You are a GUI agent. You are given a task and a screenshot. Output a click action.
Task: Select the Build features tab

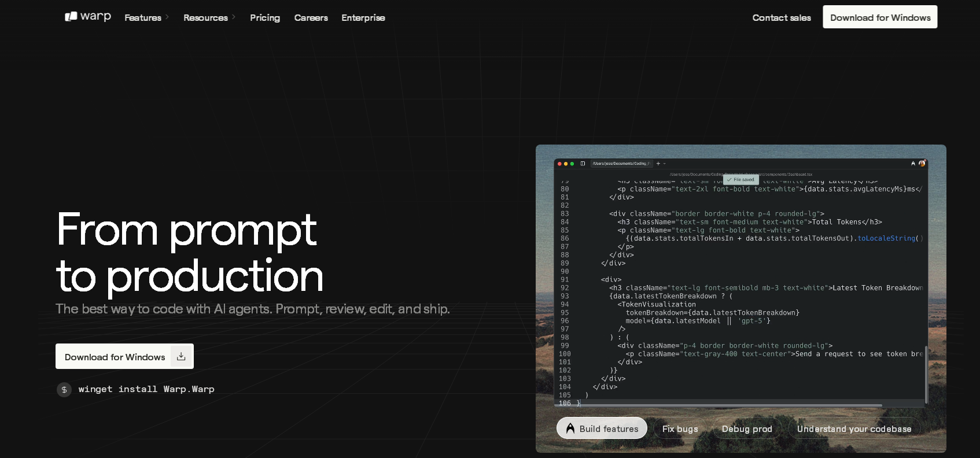[602, 429]
